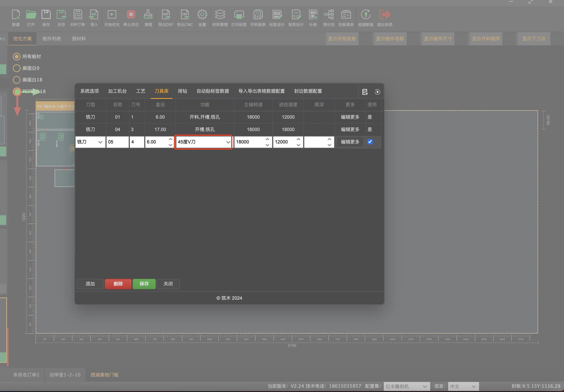The image size is (564, 392).
Task: Click the 退出系统 exit system icon
Action: point(385,15)
